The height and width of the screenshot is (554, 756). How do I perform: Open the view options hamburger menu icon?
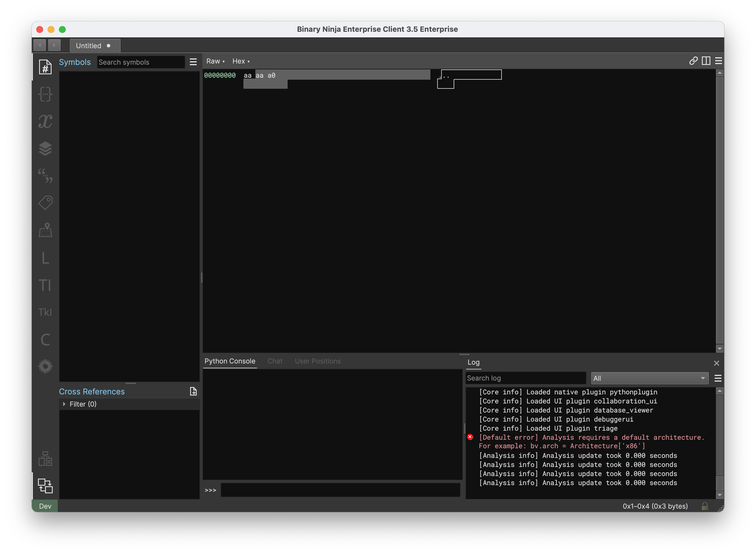point(719,61)
